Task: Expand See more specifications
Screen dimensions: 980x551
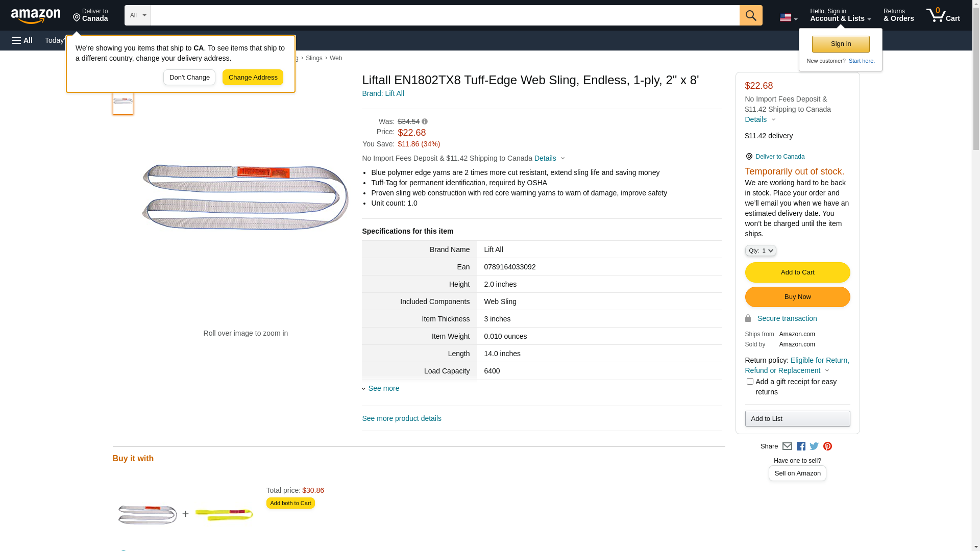Action: [383, 388]
